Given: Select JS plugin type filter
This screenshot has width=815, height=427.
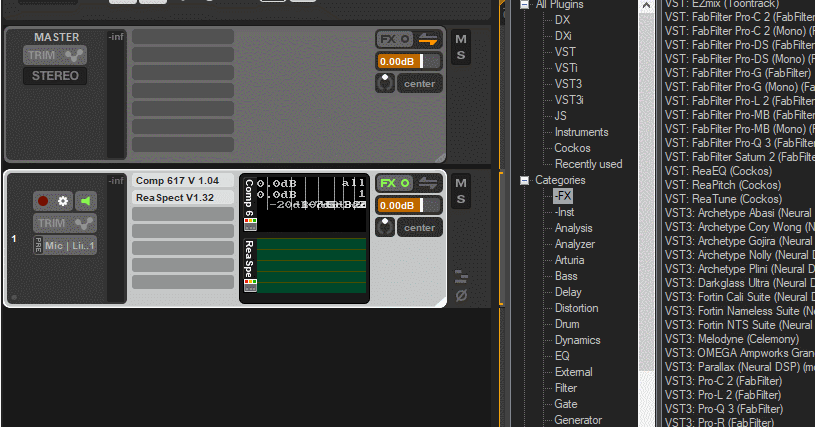Looking at the screenshot, I should click(x=560, y=116).
